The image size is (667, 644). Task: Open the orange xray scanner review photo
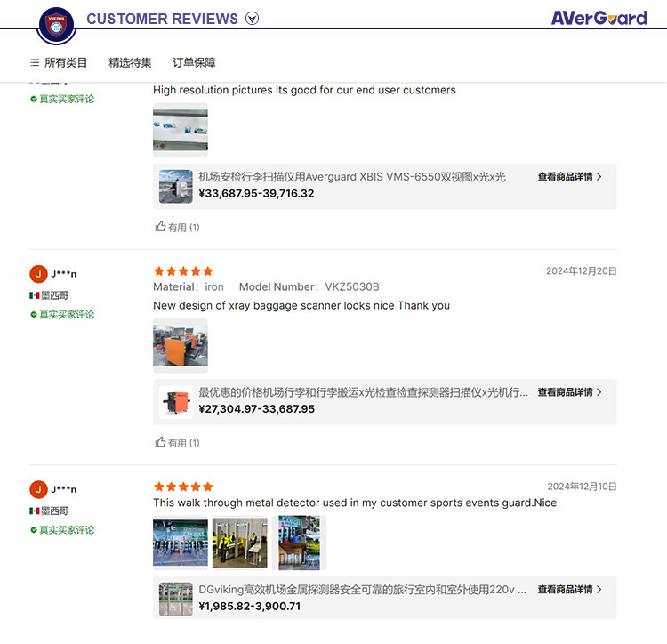point(181,345)
